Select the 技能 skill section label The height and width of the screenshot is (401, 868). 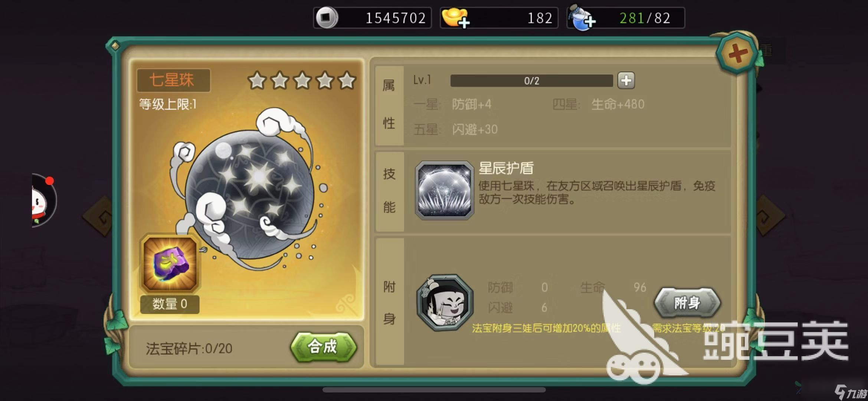(x=389, y=191)
